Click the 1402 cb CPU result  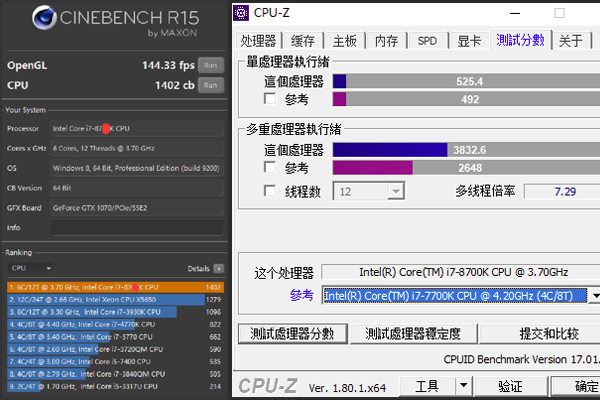[x=175, y=85]
